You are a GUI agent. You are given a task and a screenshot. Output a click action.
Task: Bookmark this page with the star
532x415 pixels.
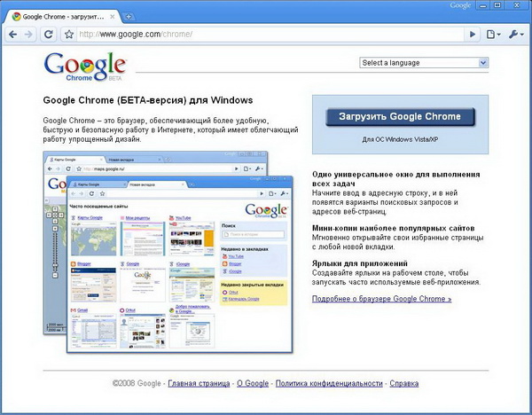(x=69, y=35)
